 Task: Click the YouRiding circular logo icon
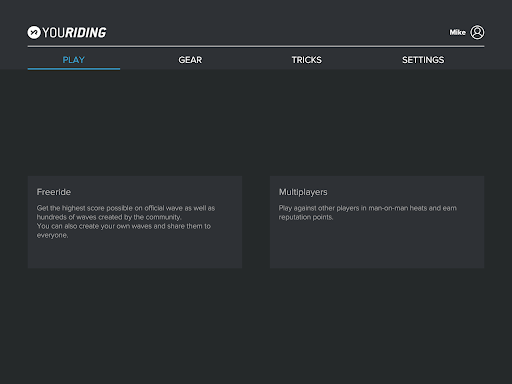tap(34, 32)
